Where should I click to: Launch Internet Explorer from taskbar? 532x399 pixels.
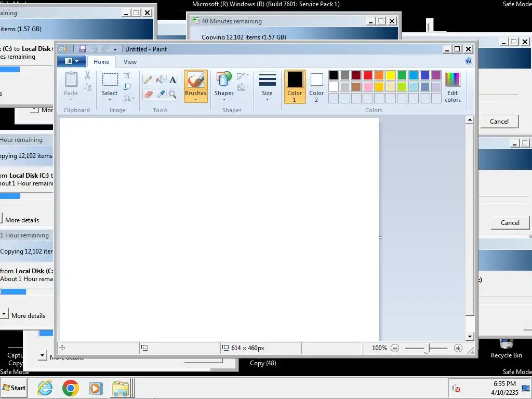(45, 388)
